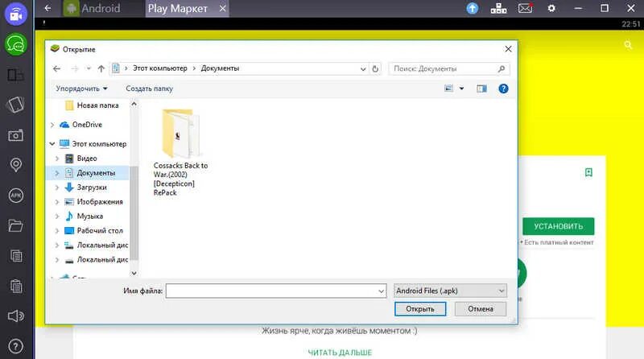Click the multi-window layout sidebar icon
Screen dimensions: 644x359
click(15, 75)
